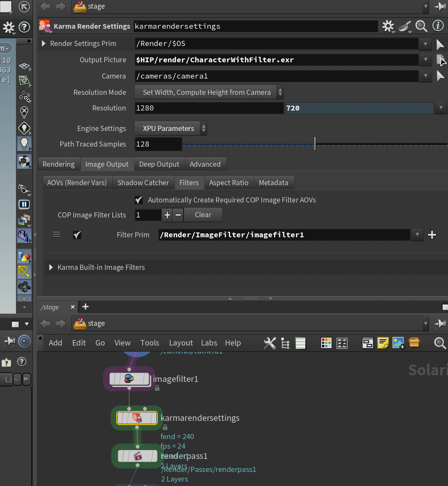The width and height of the screenshot is (448, 486).
Task: Click the primitive shapes display icon
Action: coord(24,256)
